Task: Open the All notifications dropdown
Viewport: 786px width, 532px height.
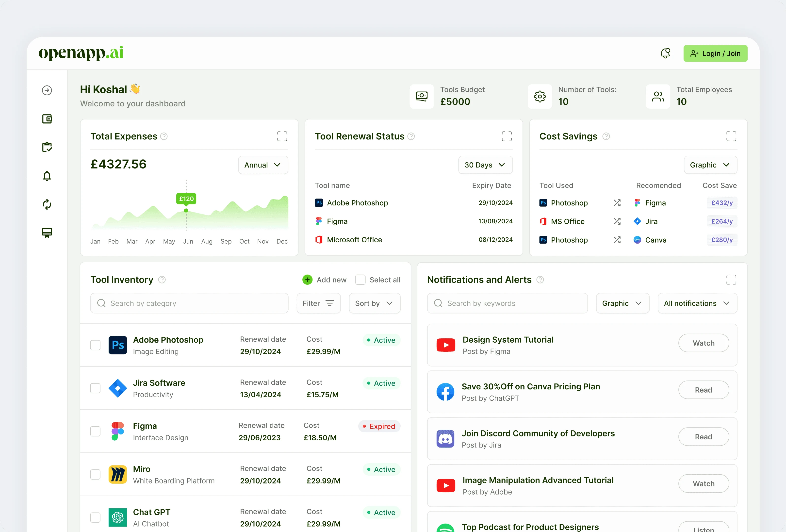Action: [x=697, y=303]
